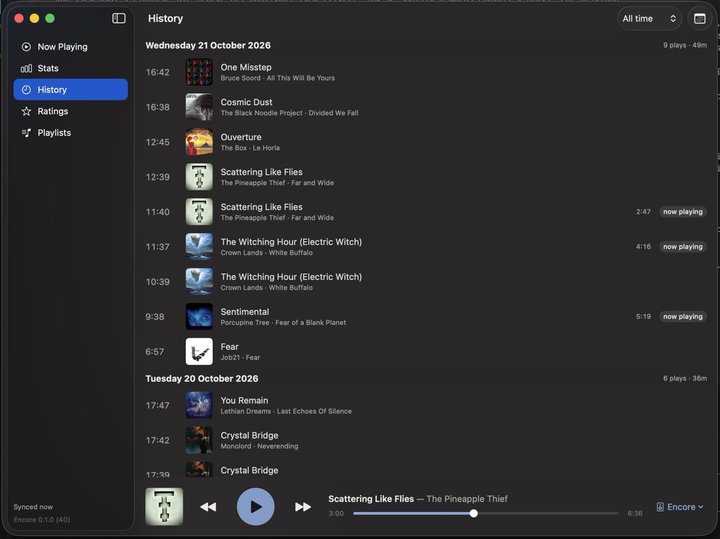The height and width of the screenshot is (539, 720).
Task: Select the One Misstep track title
Action: click(x=246, y=67)
